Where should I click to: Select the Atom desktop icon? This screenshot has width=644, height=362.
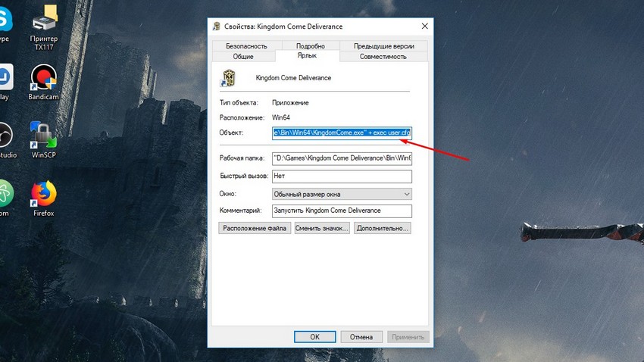tap(6, 198)
